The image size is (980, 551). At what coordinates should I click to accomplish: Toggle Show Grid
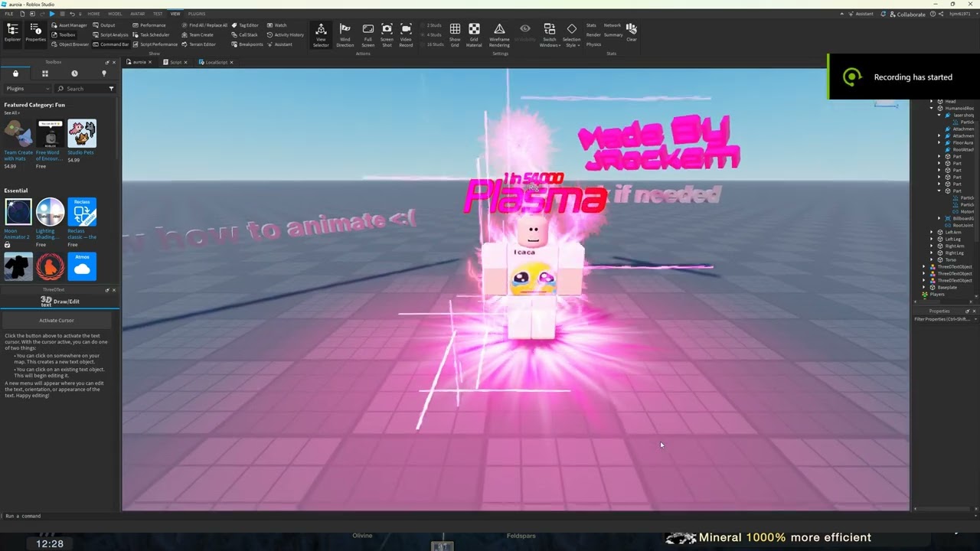[x=455, y=34]
